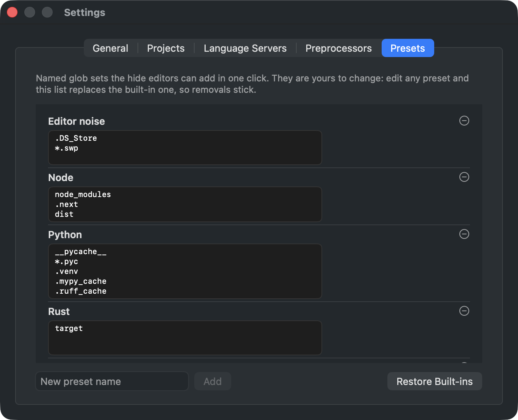Image resolution: width=518 pixels, height=420 pixels.
Task: Click the .venv glob line
Action: 66,271
